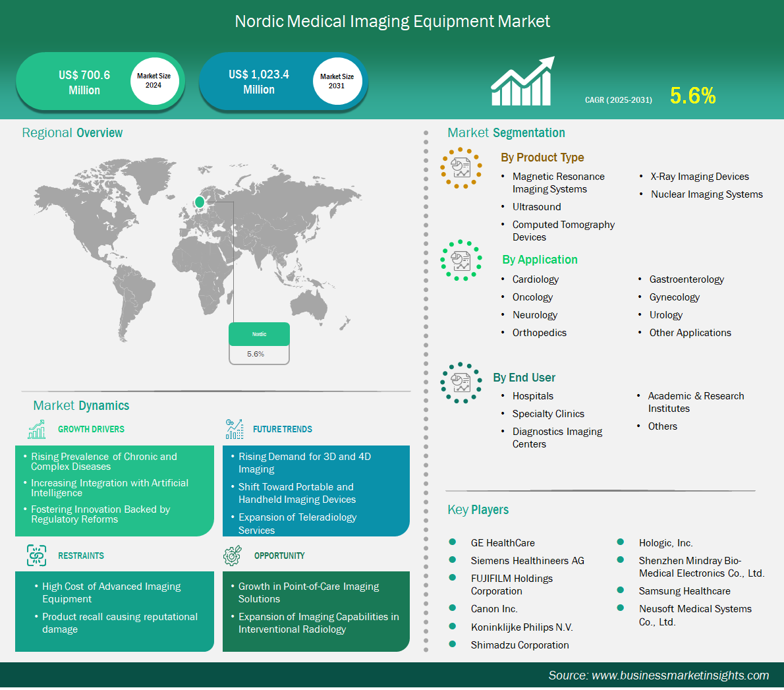Click the Market Size 2024 circle badge
The height and width of the screenshot is (690, 784).
pyautogui.click(x=154, y=81)
